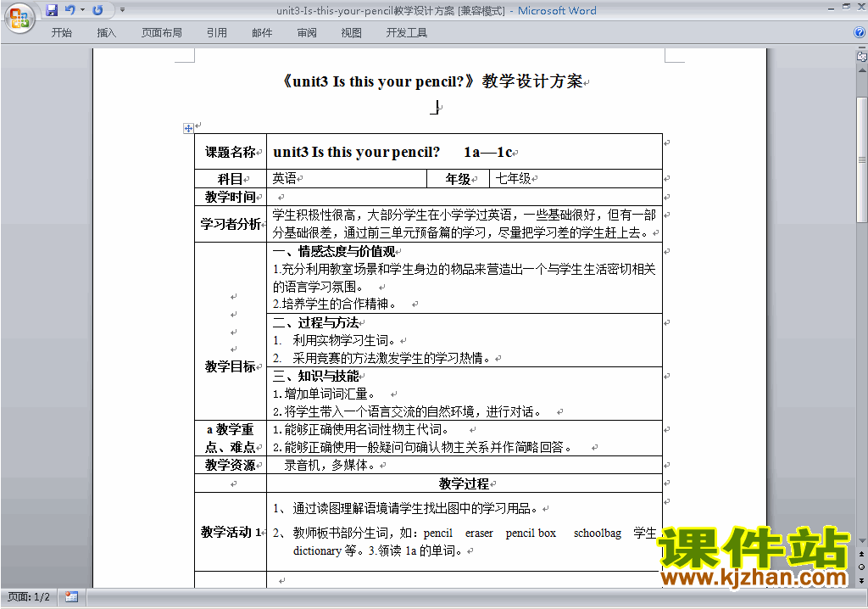The image size is (868, 609).
Task: Open the undo history dropdown arrow
Action: [x=82, y=10]
